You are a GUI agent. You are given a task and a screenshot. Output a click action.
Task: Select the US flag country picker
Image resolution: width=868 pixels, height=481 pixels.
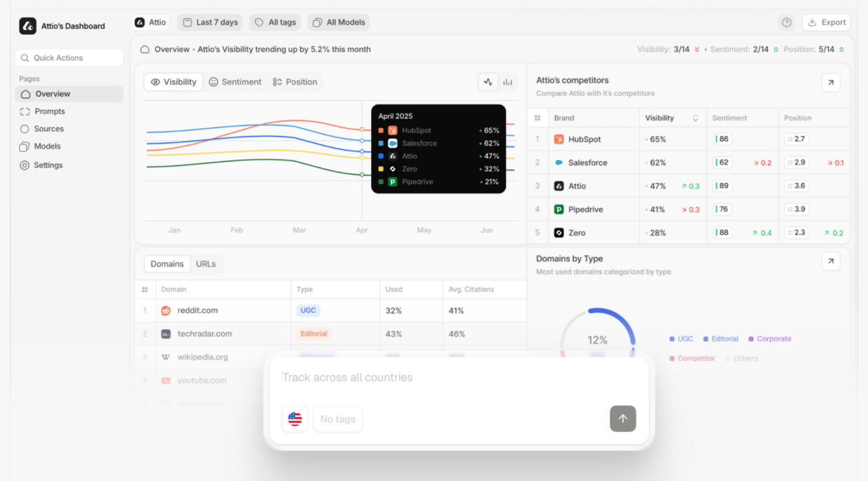[295, 419]
